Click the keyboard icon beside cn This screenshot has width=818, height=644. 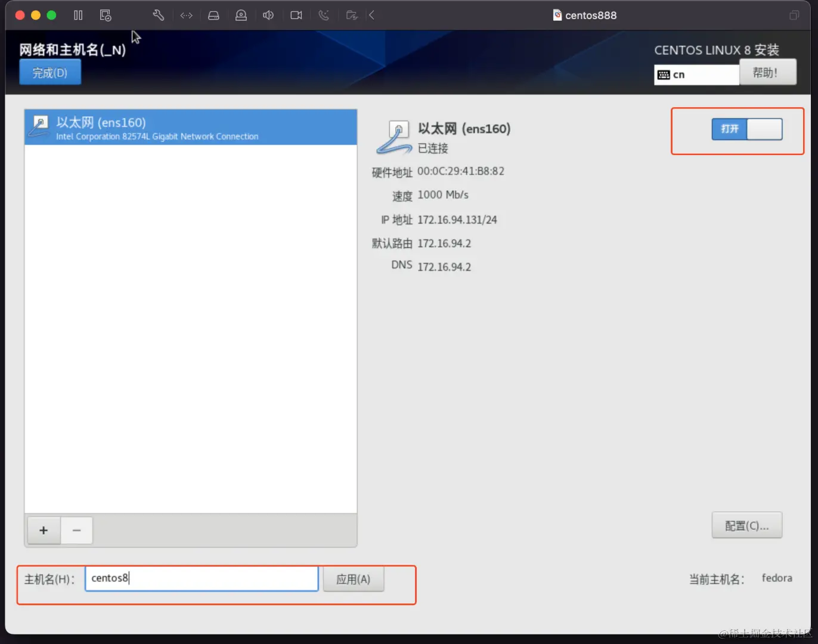pyautogui.click(x=664, y=75)
